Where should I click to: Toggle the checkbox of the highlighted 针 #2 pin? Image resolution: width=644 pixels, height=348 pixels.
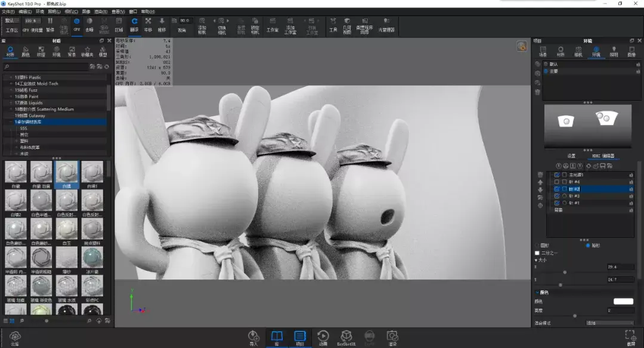[x=557, y=189]
